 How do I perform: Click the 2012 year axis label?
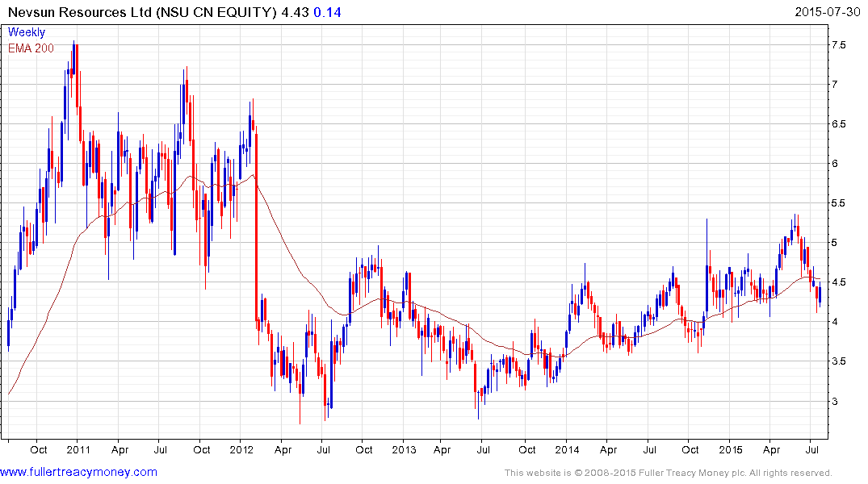[241, 449]
